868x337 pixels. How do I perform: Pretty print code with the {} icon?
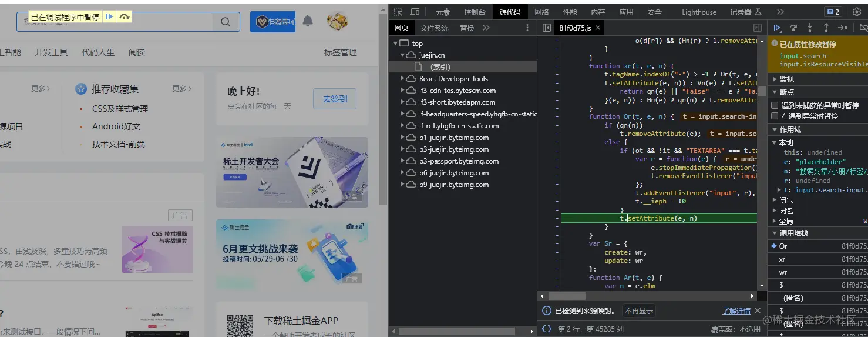(547, 329)
